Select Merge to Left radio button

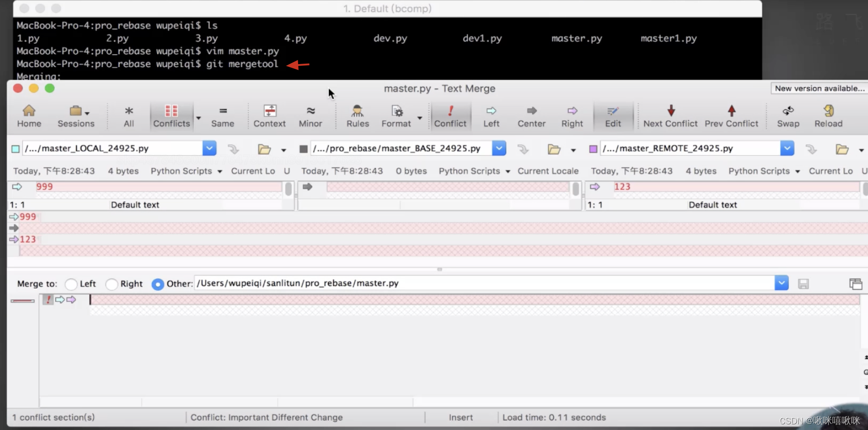pyautogui.click(x=71, y=284)
